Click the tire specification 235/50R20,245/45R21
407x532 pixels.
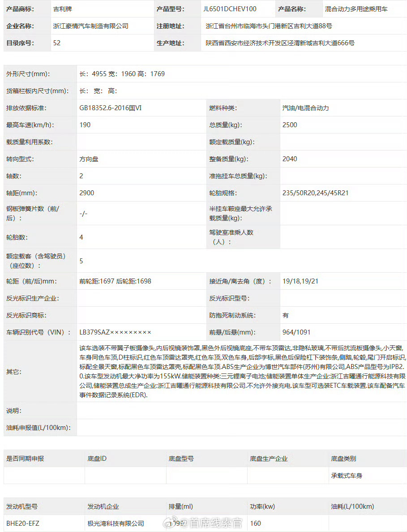(x=315, y=193)
